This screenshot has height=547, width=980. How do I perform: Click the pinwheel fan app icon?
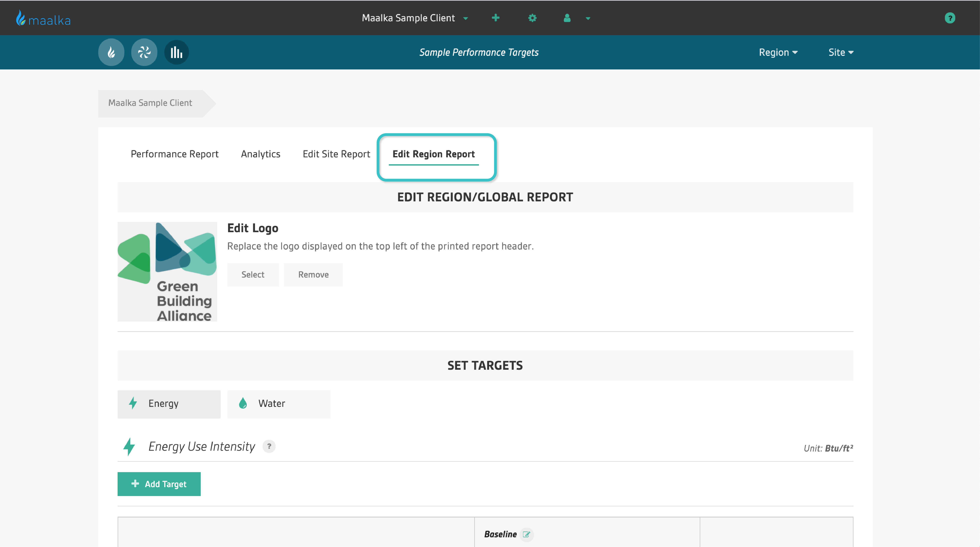144,52
